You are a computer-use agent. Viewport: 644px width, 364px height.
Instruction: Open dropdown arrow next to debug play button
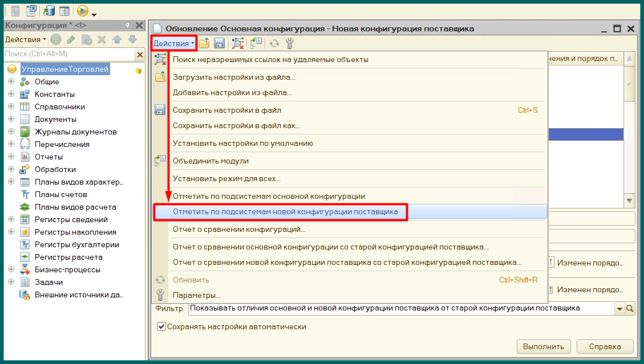tap(94, 15)
